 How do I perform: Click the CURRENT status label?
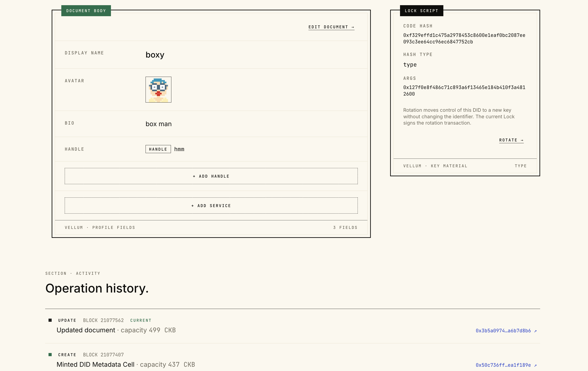click(x=141, y=320)
